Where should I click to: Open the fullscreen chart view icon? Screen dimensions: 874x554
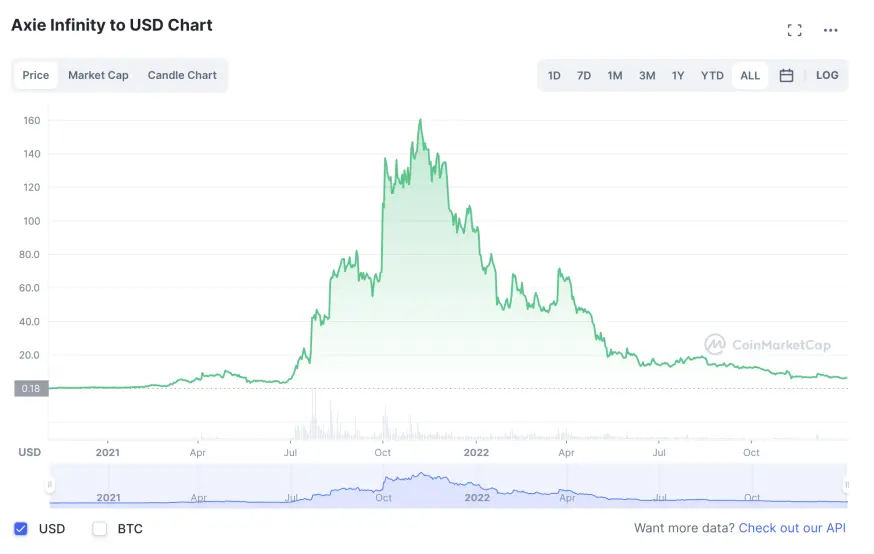[794, 30]
